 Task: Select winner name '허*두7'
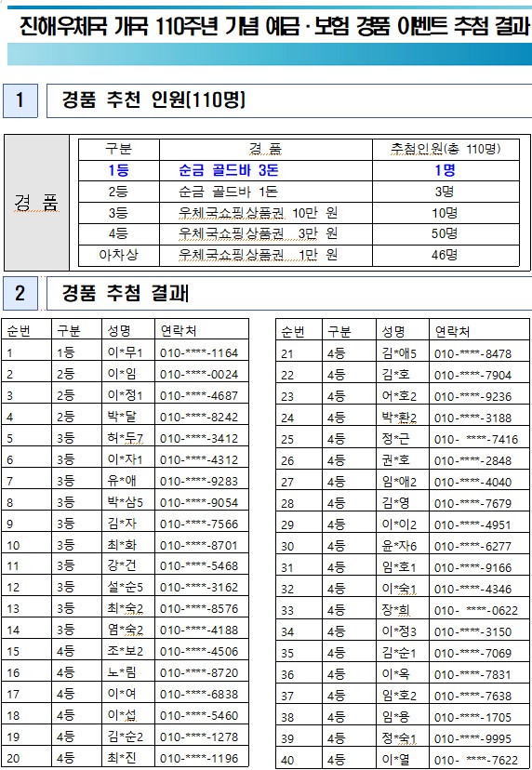[126, 438]
